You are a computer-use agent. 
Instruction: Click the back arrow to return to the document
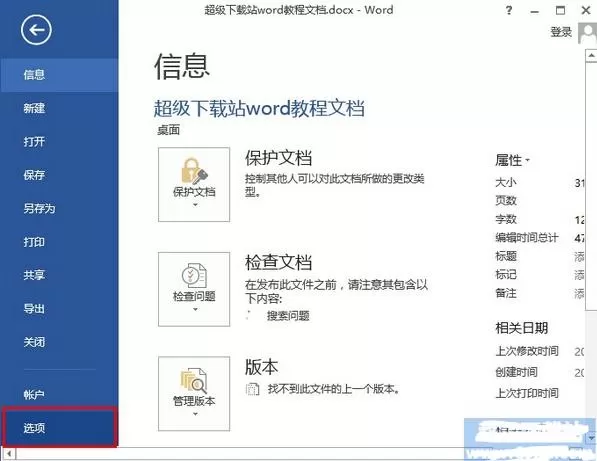coord(36,30)
